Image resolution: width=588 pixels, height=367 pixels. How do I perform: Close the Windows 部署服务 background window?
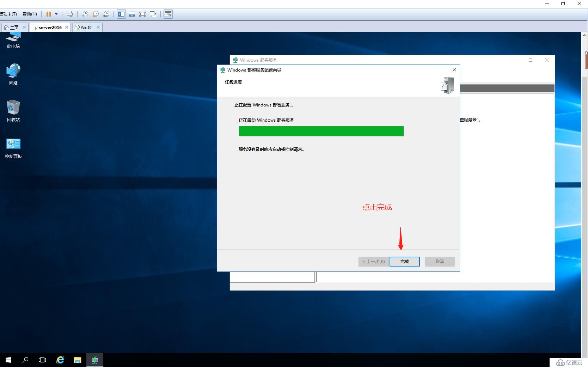pos(547,60)
